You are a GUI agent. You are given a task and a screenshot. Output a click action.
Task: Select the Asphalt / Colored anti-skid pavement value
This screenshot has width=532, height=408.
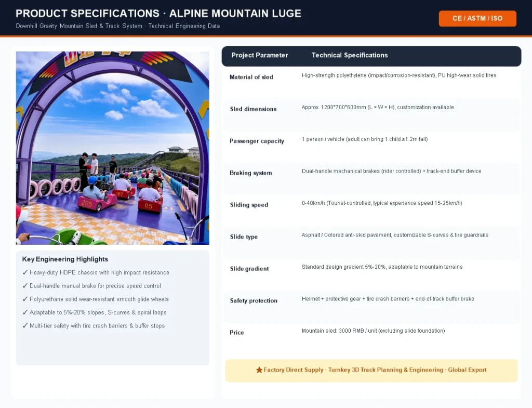click(x=395, y=235)
